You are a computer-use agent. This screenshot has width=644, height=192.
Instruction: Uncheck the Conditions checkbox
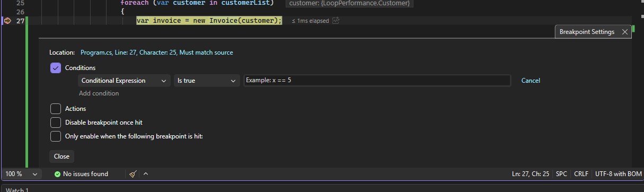coord(56,68)
